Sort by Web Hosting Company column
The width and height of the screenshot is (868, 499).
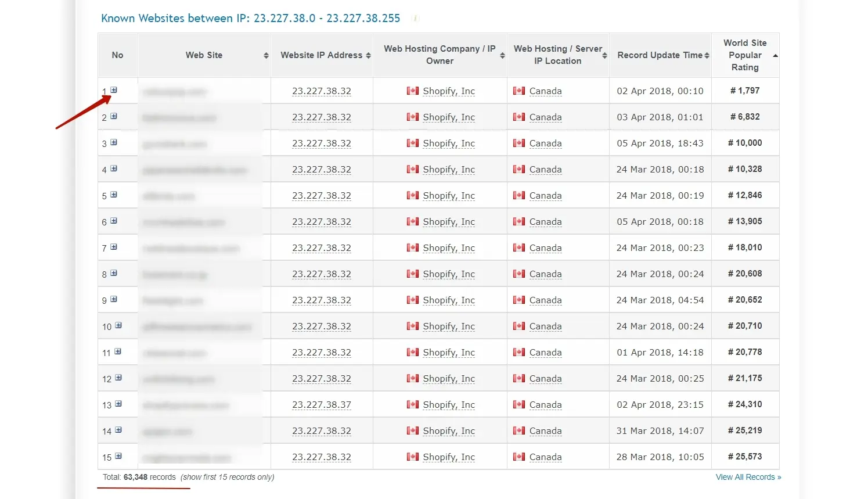pyautogui.click(x=502, y=56)
